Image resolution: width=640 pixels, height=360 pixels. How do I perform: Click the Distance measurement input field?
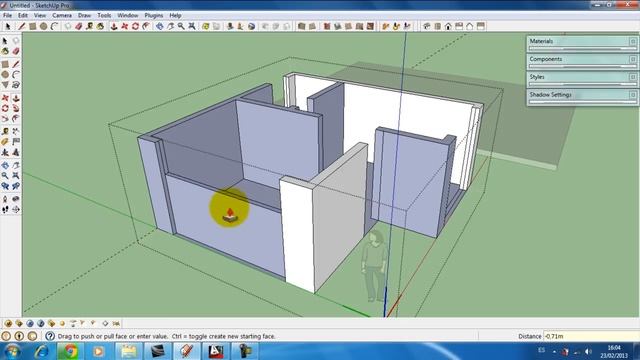click(x=591, y=336)
